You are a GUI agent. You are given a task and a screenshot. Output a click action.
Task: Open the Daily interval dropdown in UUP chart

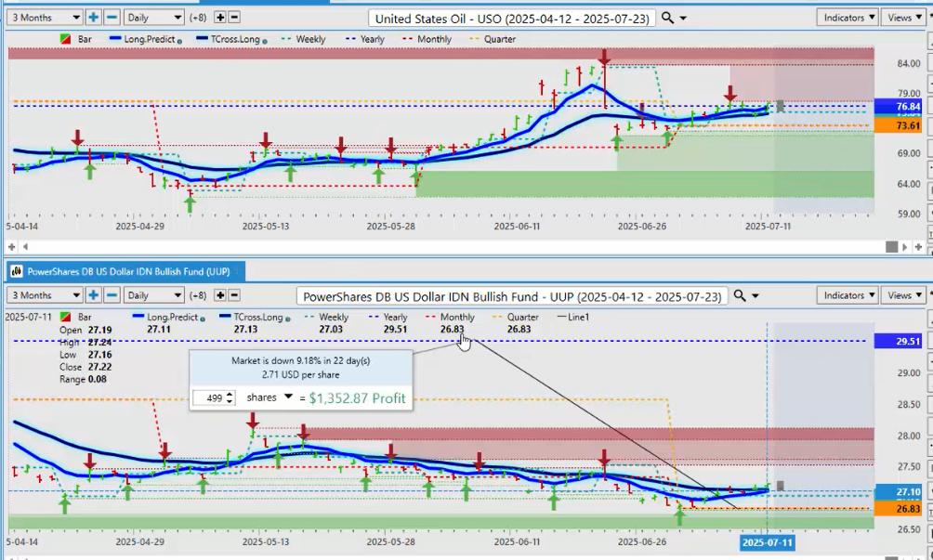[x=153, y=295]
